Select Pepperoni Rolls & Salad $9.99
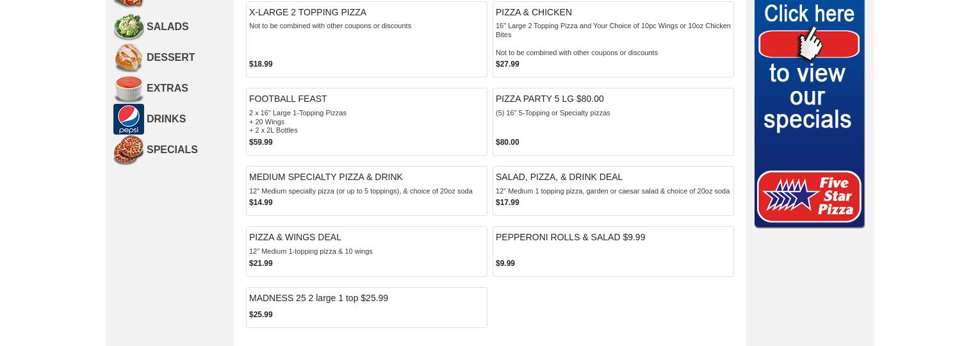This screenshot has height=346, width=980. point(570,237)
